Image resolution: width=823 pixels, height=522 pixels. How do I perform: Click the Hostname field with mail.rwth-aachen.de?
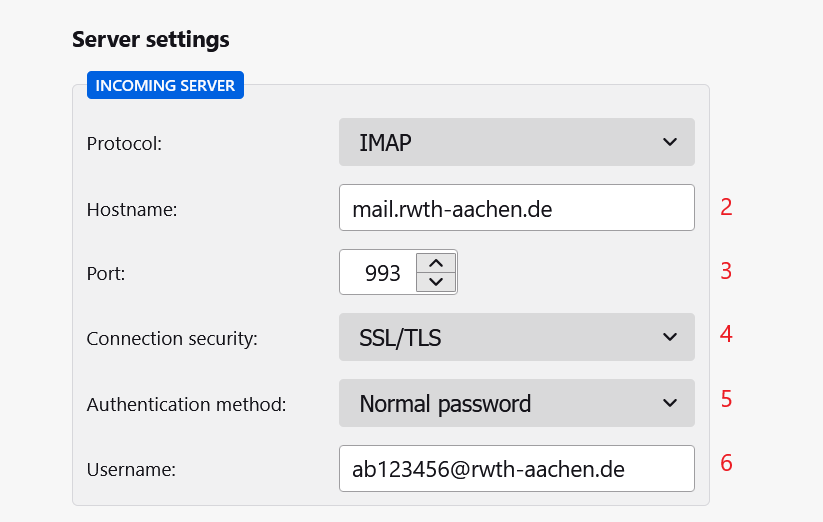(x=516, y=208)
